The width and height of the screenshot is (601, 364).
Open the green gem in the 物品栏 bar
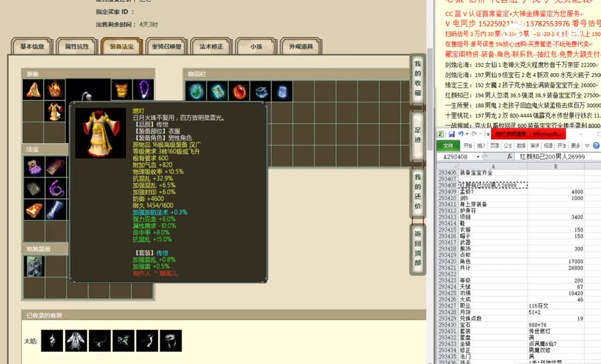[x=197, y=91]
